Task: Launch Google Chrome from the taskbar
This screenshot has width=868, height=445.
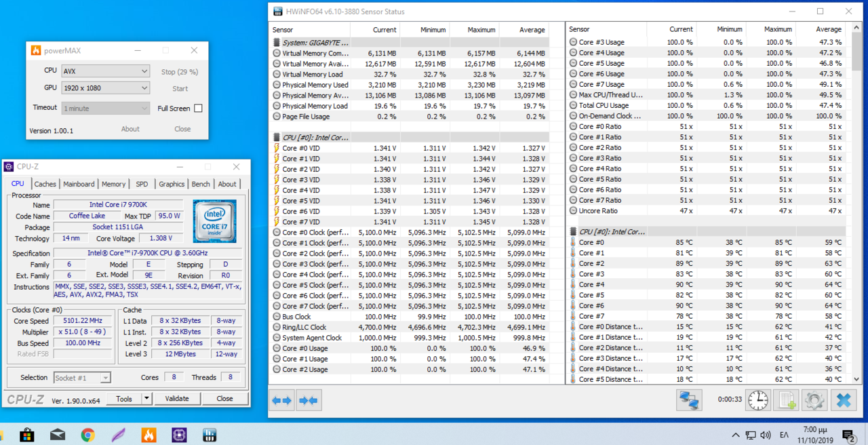Action: coord(87,435)
